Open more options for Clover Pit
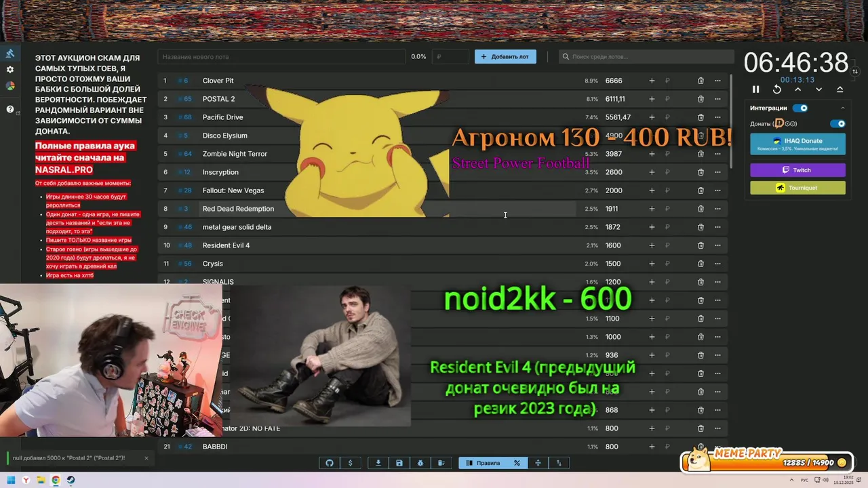 (x=717, y=81)
